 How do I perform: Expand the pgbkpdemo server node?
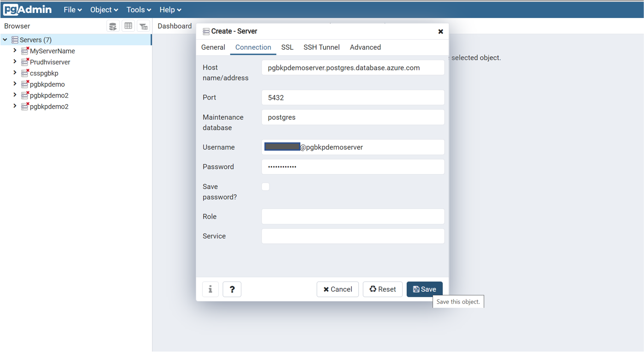click(14, 84)
